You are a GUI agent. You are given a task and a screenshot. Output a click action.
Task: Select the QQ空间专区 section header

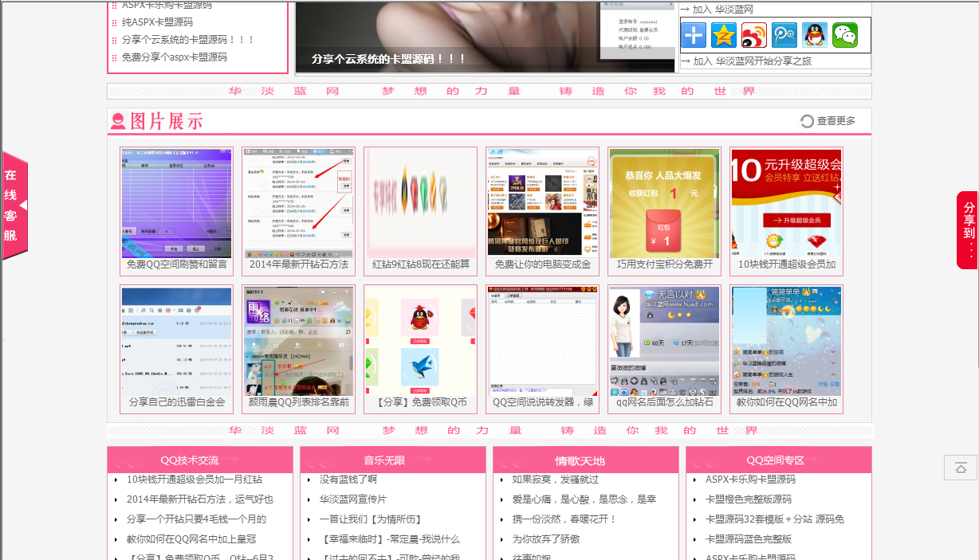pos(778,460)
